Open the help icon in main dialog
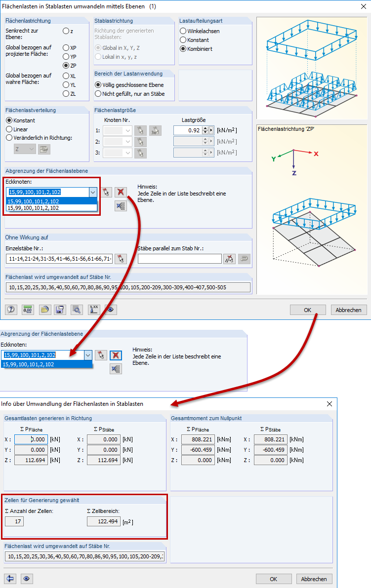Viewport: 371px width, 588px height. point(11,310)
